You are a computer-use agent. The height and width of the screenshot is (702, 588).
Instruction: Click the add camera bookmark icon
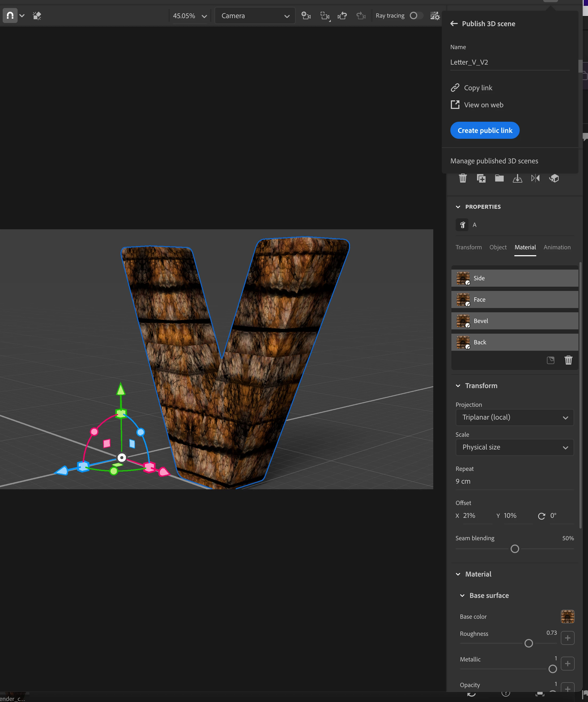(x=306, y=15)
